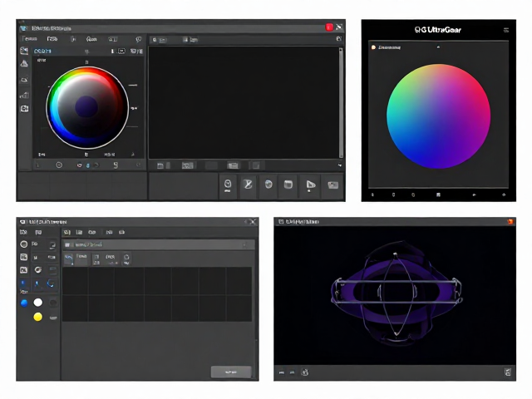This screenshot has width=532, height=399.
Task: Click the stopwatch-shaped button in the large bottom button row
Action: (x=228, y=185)
